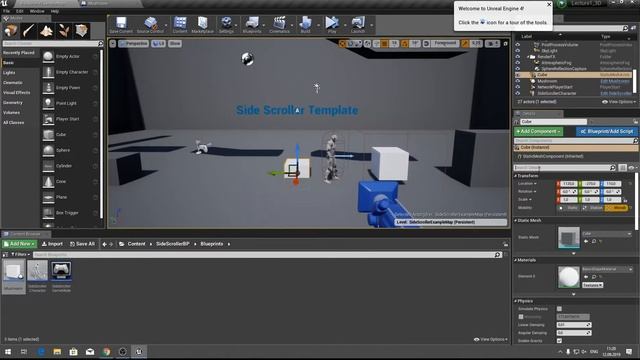Hide the Mushroom actor via eye icon
Image resolution: width=640 pixels, height=360 pixels.
point(518,81)
